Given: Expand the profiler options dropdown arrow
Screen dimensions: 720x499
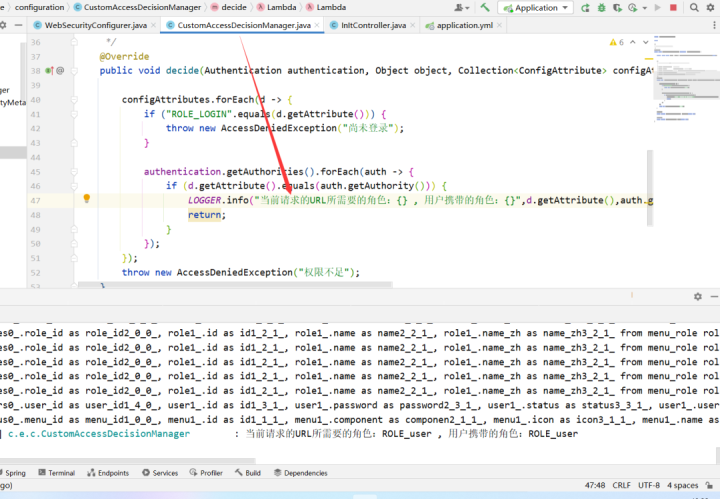Looking at the screenshot, I should pos(644,8).
